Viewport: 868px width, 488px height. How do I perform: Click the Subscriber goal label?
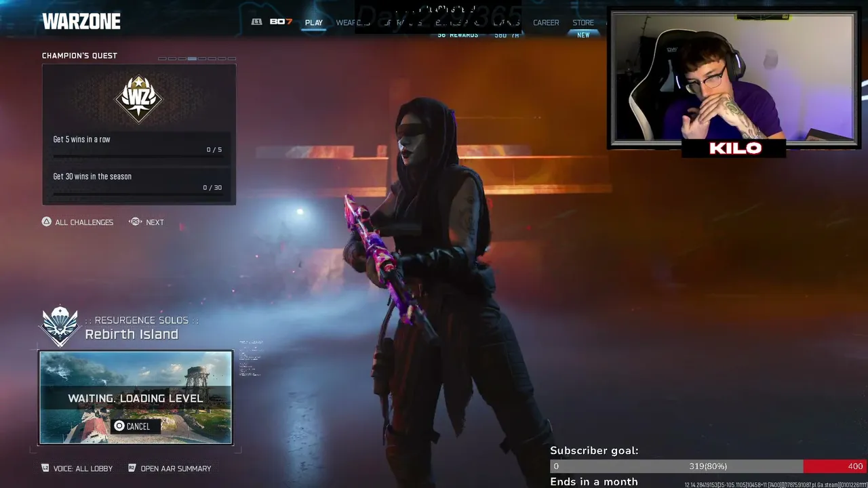[594, 451]
